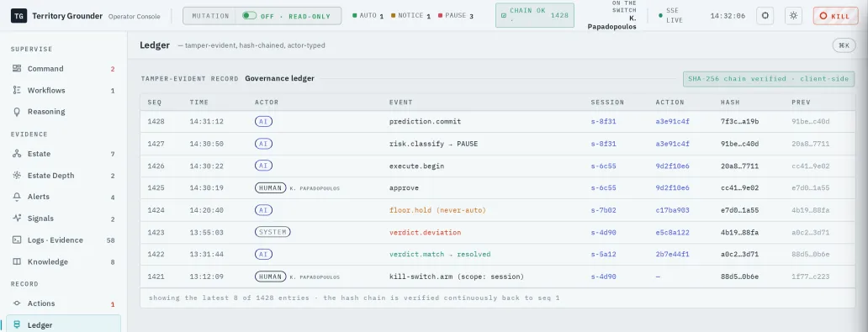Select the verdict.deviation event
This screenshot has width=868, height=332.
(425, 232)
